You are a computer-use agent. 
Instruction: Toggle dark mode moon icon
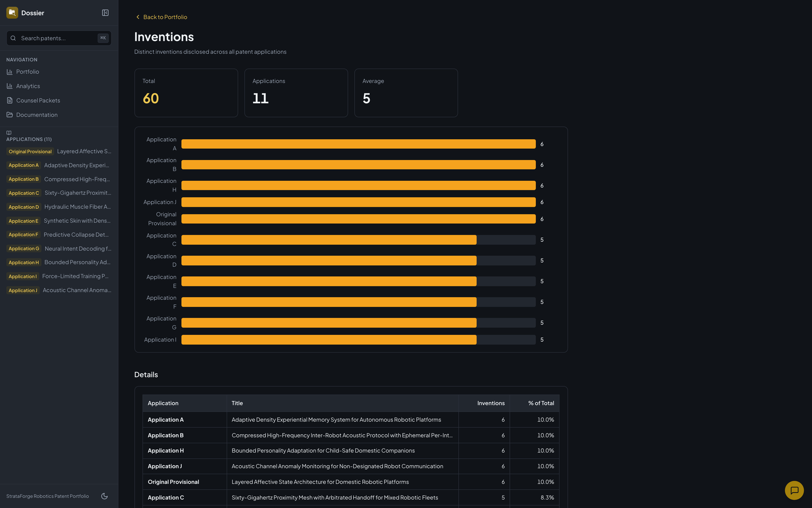coord(105,496)
